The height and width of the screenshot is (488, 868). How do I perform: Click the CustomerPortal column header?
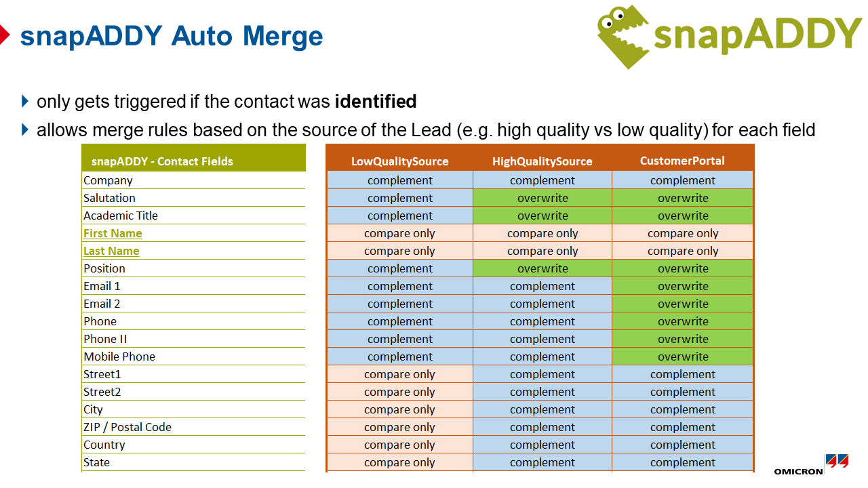pos(682,161)
